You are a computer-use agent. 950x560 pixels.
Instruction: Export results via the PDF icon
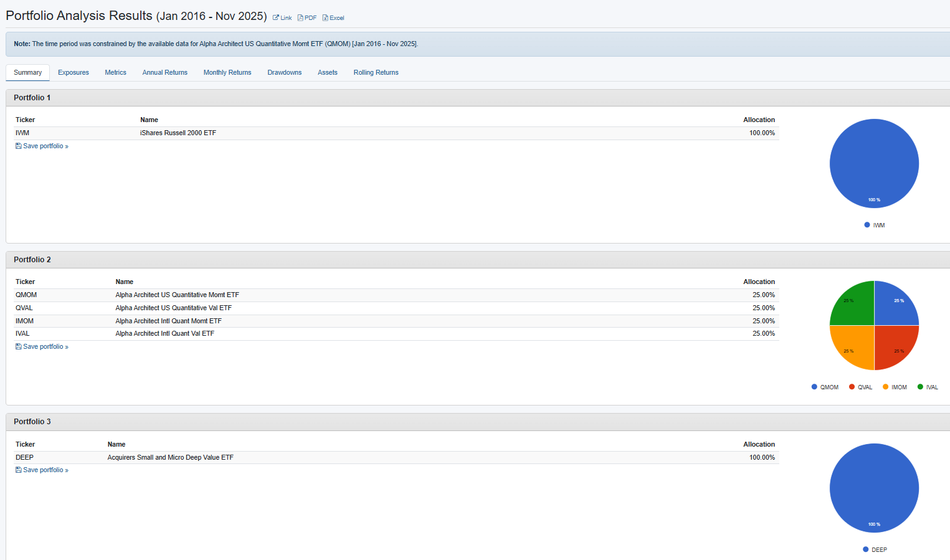(300, 18)
